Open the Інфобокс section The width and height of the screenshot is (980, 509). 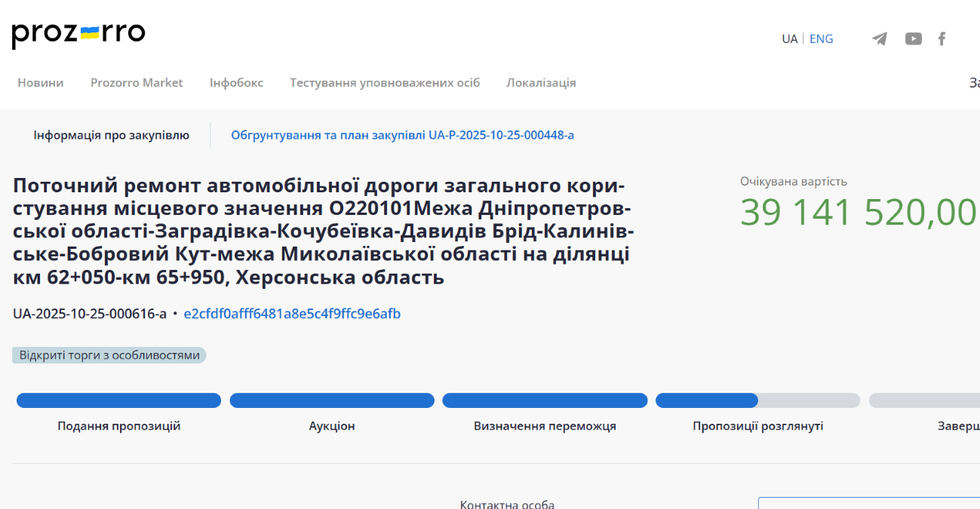pyautogui.click(x=236, y=83)
